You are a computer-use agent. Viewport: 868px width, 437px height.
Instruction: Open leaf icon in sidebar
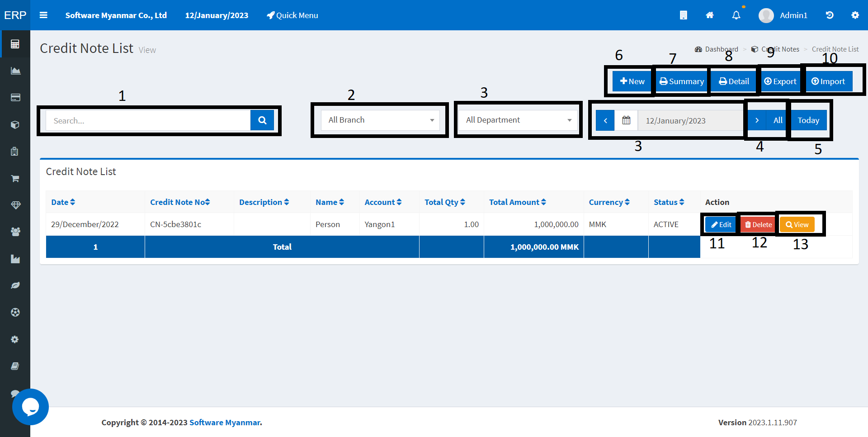15,285
